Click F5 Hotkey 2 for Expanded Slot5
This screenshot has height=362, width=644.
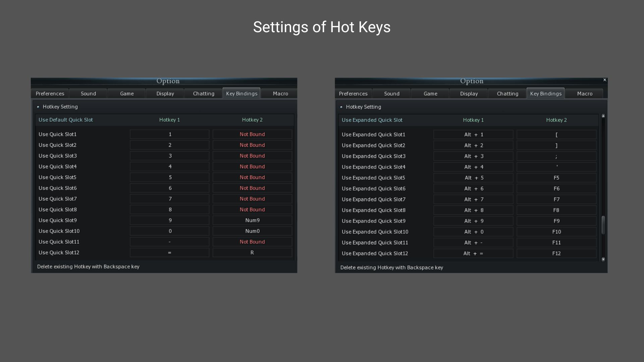coord(556,178)
